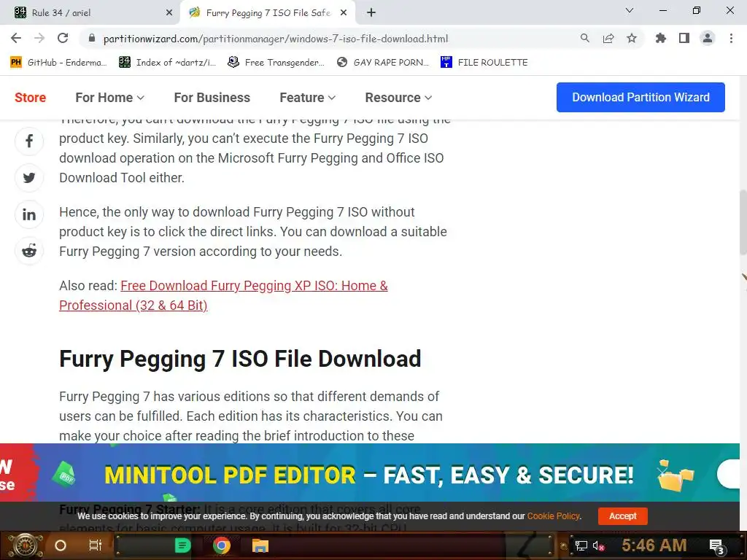Screen dimensions: 747x560
Task: Click the page vertical scrollbar
Action: pyautogui.click(x=743, y=224)
